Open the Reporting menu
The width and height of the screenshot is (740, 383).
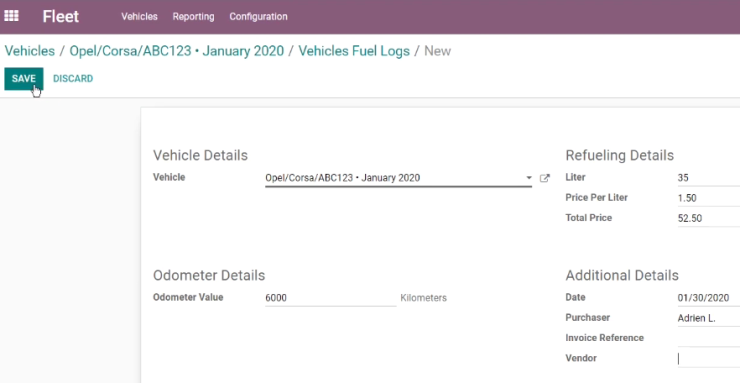click(193, 17)
